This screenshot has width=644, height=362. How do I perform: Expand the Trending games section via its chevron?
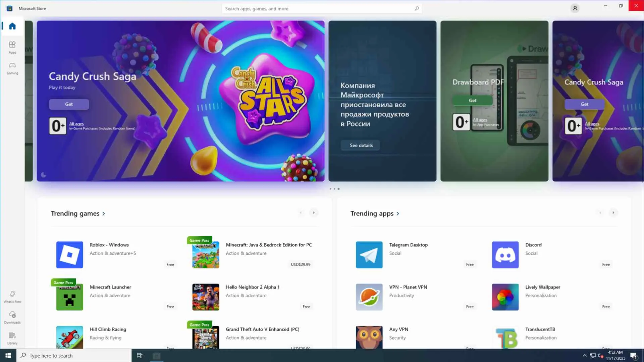104,214
